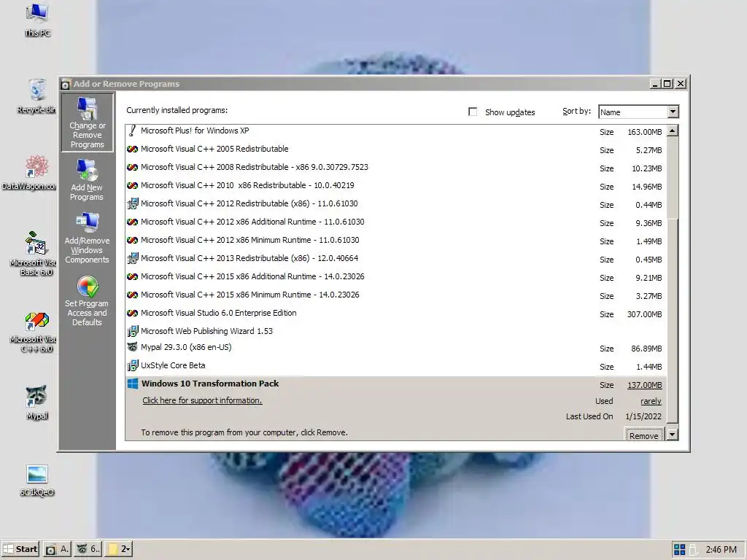The height and width of the screenshot is (560, 747).
Task: Click Windows 10 Transformation Pack title
Action: click(209, 384)
